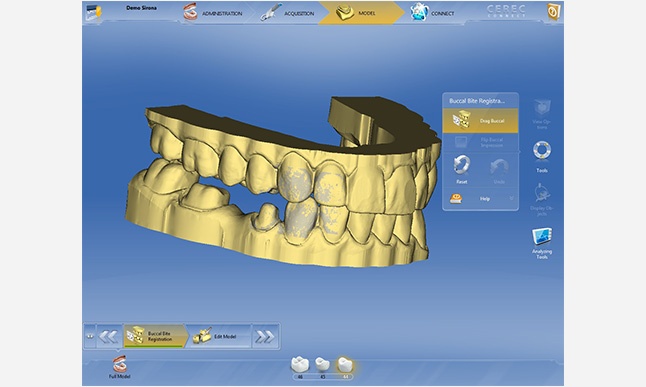The height and width of the screenshot is (387, 646).
Task: Select the Drag Buccal tool
Action: pyautogui.click(x=480, y=121)
